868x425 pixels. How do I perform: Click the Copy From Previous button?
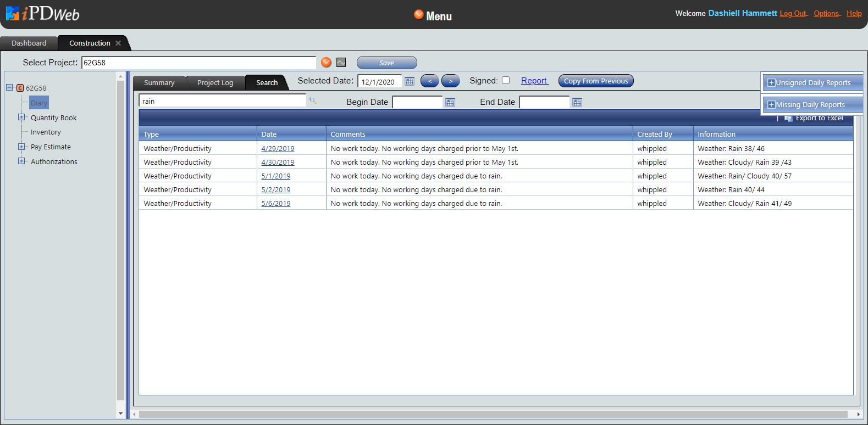[x=595, y=81]
